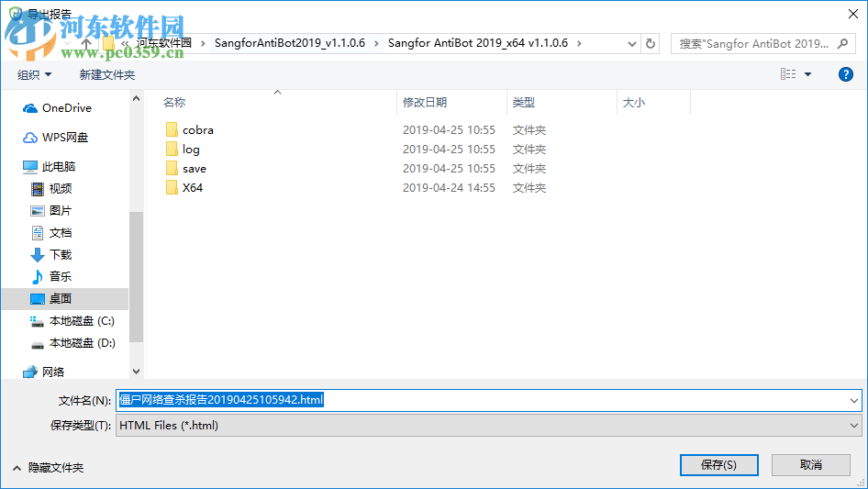Screen dimensions: 868x489
Task: Refresh the current folder view
Action: tap(651, 43)
